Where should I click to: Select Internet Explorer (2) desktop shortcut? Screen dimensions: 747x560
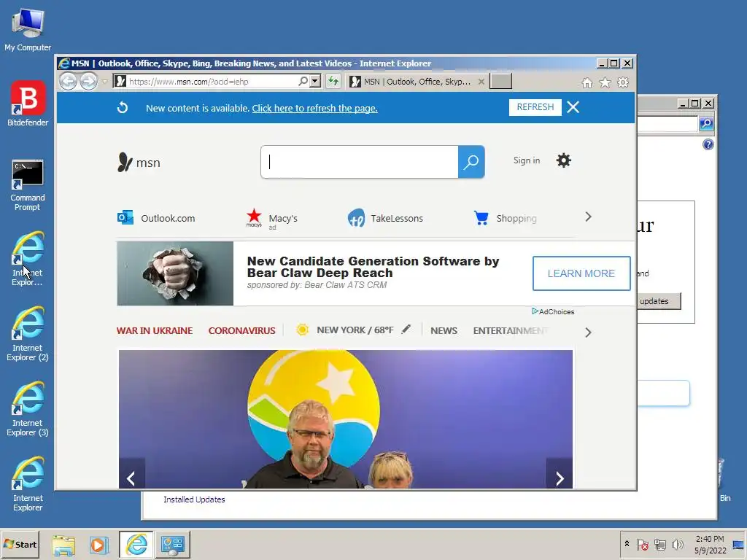28,334
